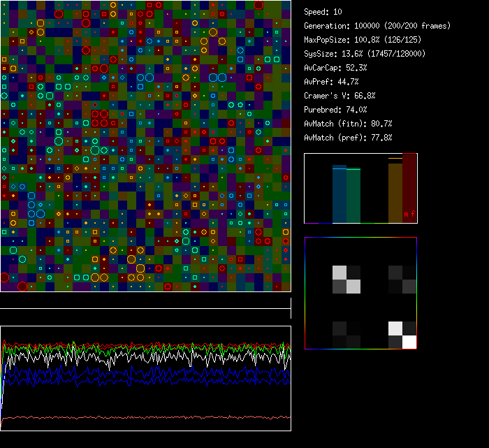
Task: Select the SysSize statistic line
Action: point(365,54)
